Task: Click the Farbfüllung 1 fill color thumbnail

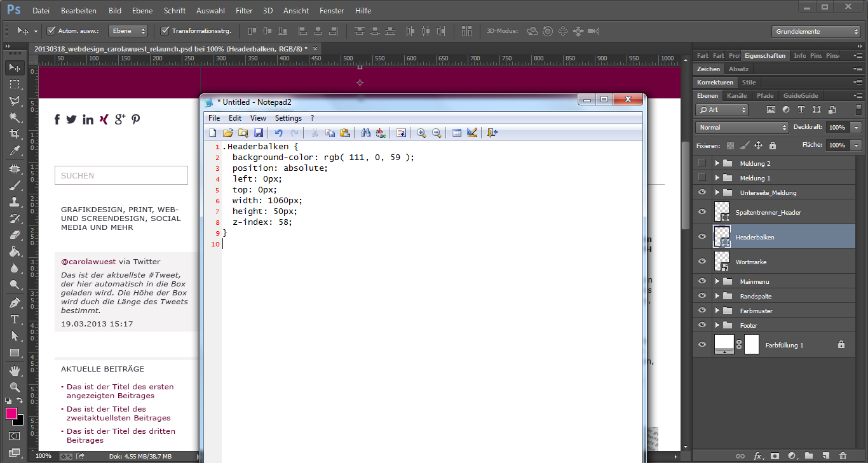Action: (724, 344)
